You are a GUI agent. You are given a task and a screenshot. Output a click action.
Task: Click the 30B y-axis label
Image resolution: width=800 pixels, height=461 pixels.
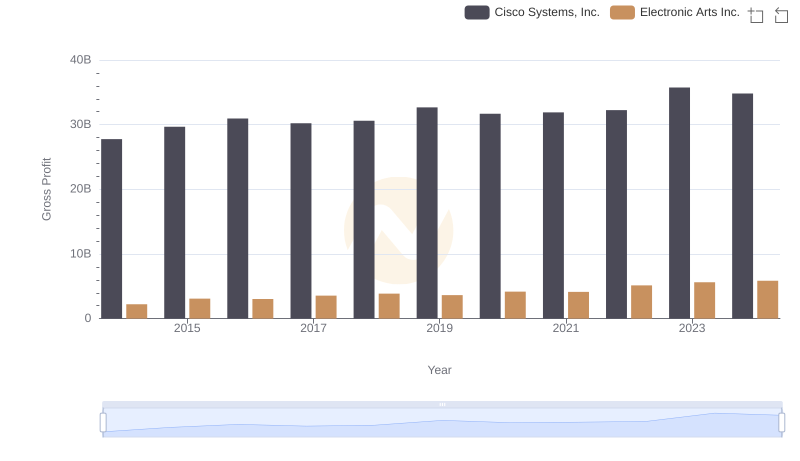pos(81,124)
